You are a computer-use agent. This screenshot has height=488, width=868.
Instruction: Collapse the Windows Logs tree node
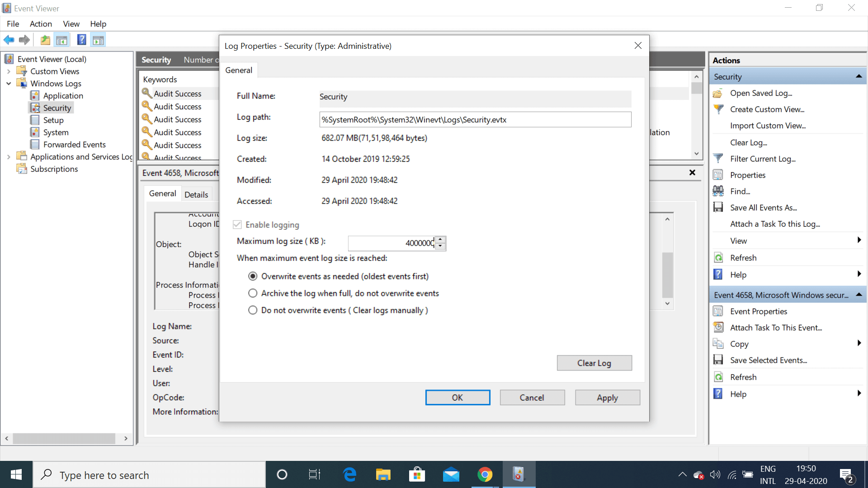(x=9, y=83)
